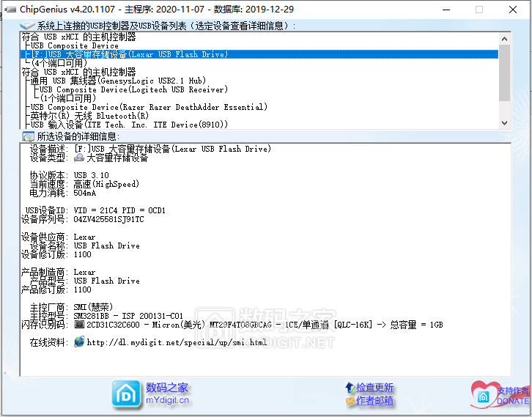Click the 产品型号 USB Flash Drive value
Viewport: 532px width, 417px height.
click(x=106, y=281)
